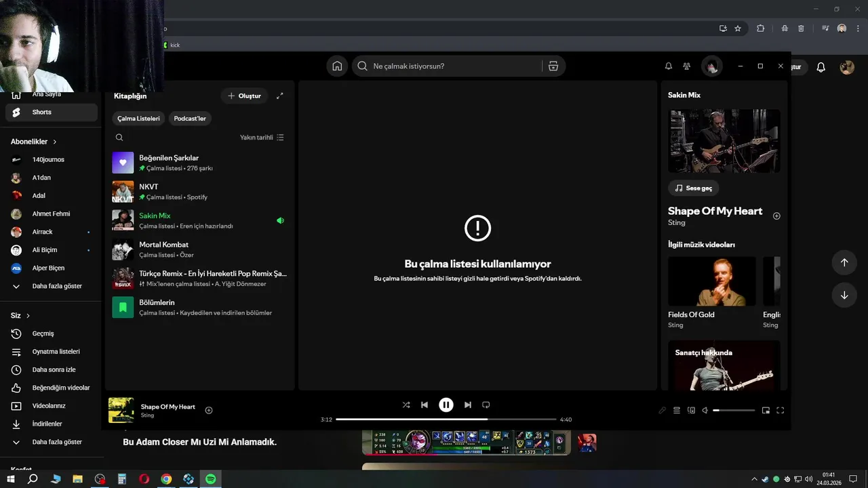The height and width of the screenshot is (488, 868).
Task: Filter library by Çalma Listeleri
Action: pos(138,119)
